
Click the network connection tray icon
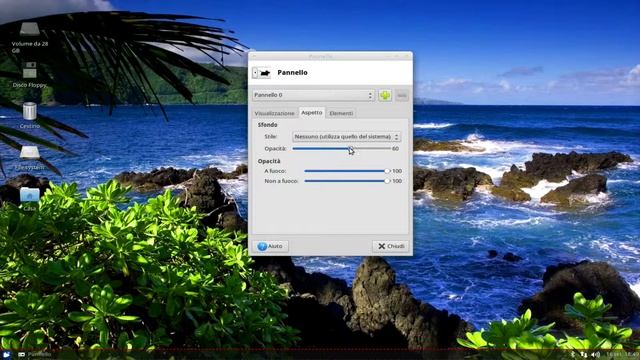583,354
